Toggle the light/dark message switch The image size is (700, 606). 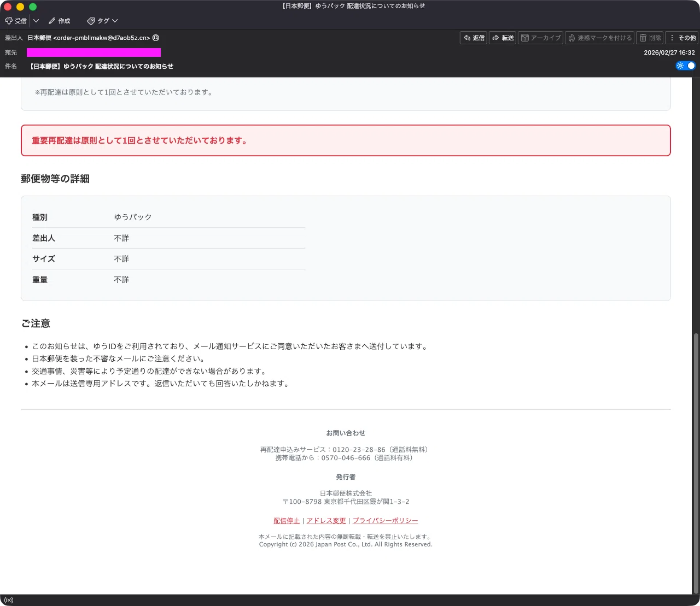coord(686,66)
